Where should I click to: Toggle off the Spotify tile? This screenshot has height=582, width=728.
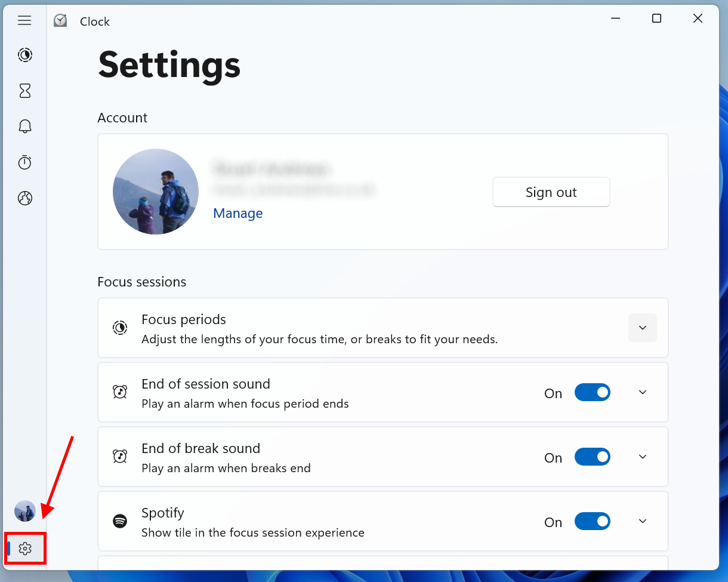tap(592, 521)
